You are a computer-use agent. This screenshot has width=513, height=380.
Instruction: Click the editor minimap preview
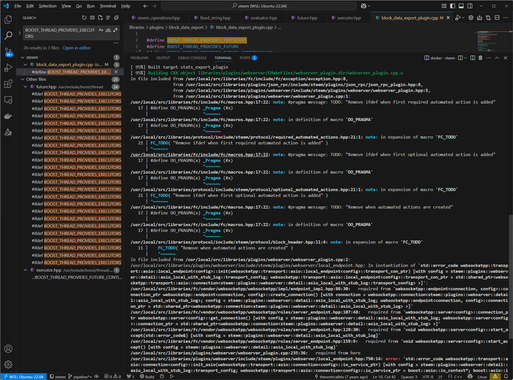tap(493, 40)
